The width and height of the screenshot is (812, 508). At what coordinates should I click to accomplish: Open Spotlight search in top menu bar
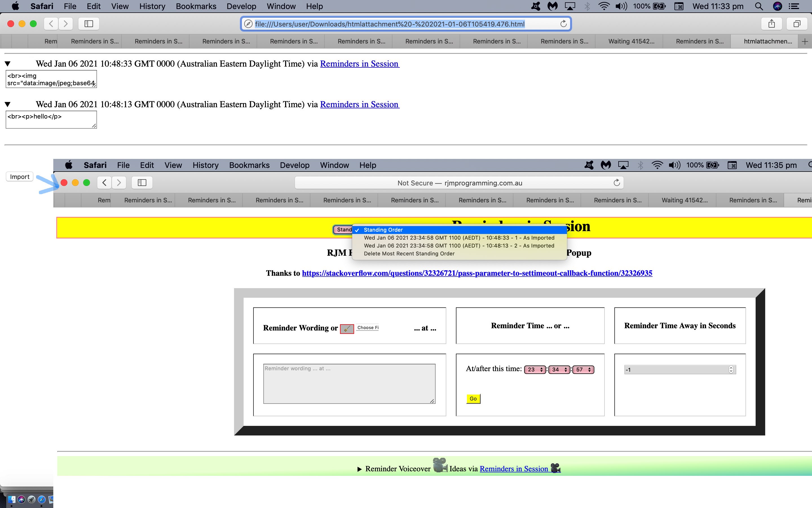click(x=759, y=6)
